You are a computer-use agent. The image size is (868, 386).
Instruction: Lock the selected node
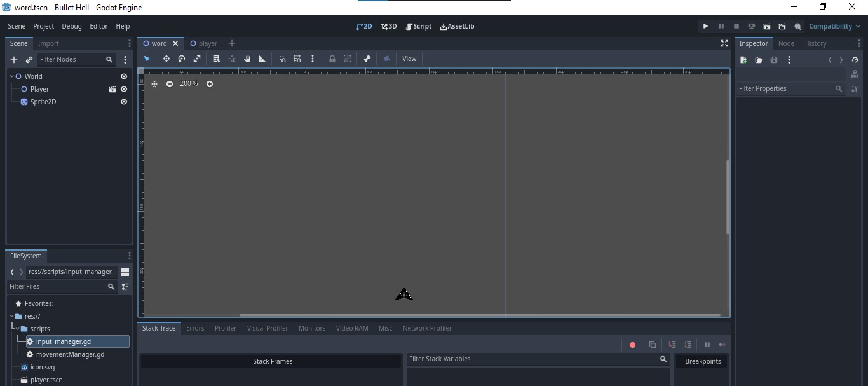click(x=332, y=59)
